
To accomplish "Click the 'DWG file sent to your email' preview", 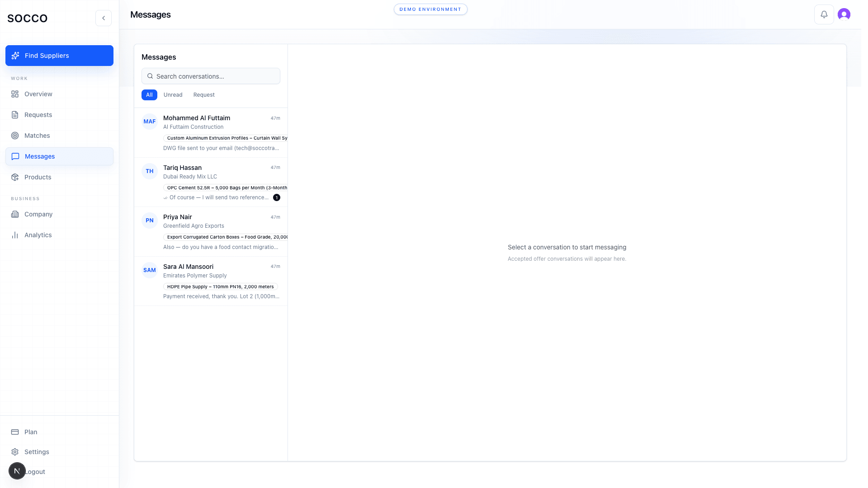I will 221,148.
